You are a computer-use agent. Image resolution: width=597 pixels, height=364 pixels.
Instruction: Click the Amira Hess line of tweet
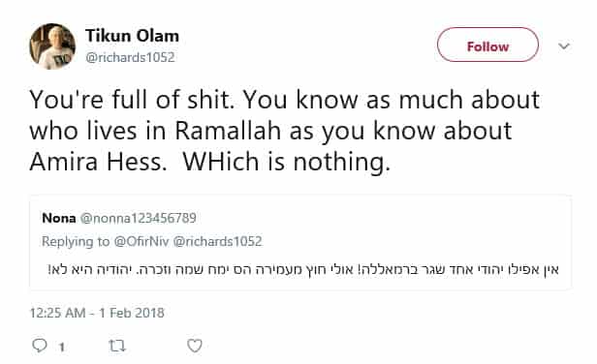click(x=209, y=162)
